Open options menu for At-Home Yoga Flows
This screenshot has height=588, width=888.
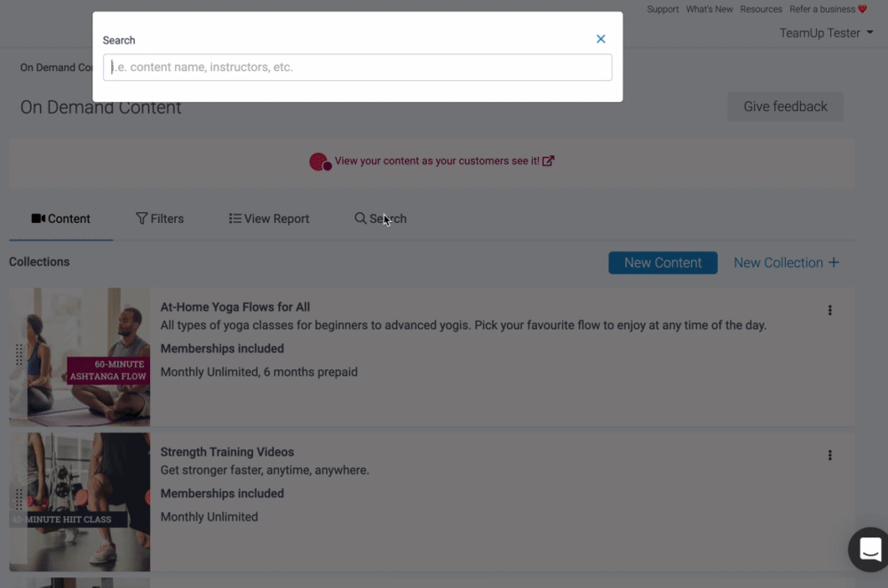pos(829,310)
